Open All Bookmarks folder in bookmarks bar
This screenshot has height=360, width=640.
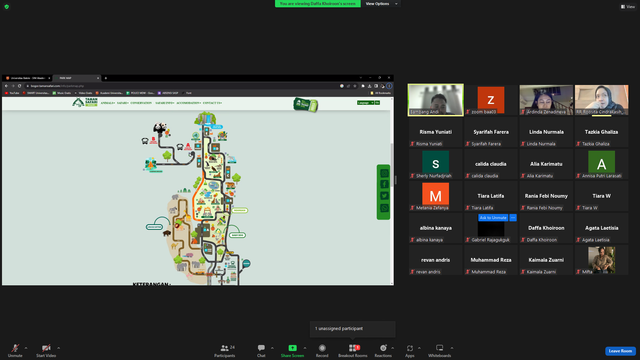click(380, 93)
